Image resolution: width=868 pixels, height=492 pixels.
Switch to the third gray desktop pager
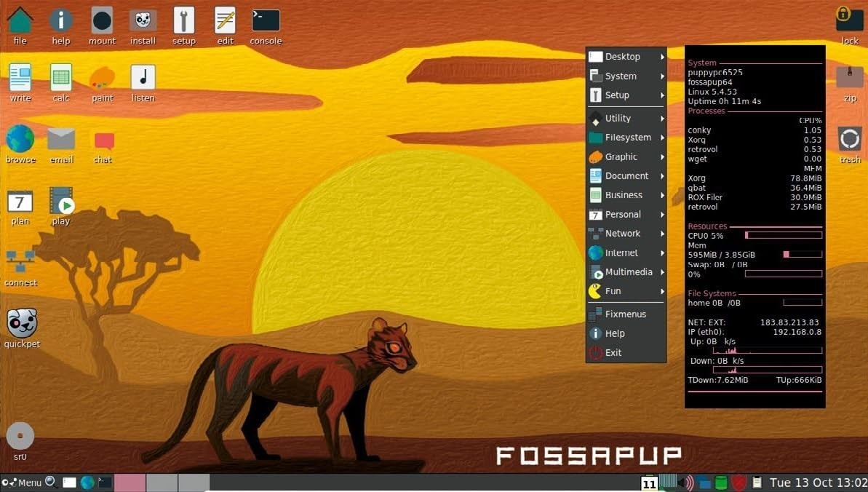194,483
